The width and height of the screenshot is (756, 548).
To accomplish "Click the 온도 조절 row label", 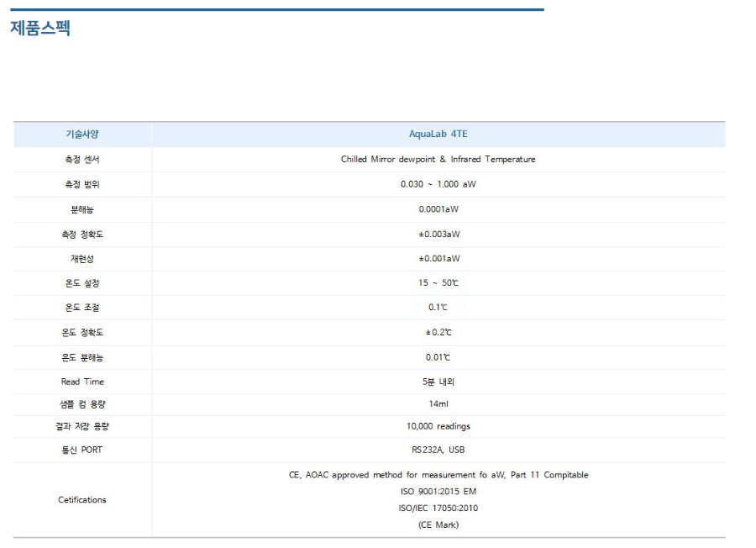I will click(x=82, y=308).
